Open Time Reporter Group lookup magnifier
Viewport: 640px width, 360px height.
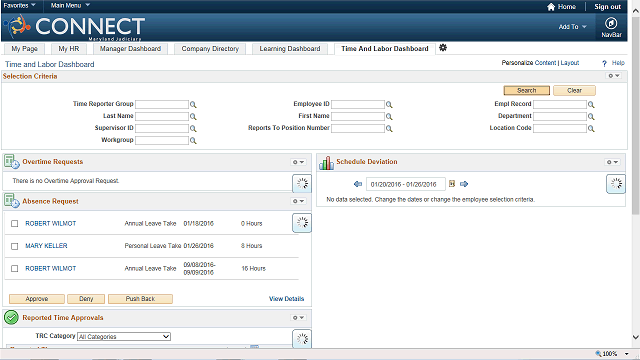(193, 104)
